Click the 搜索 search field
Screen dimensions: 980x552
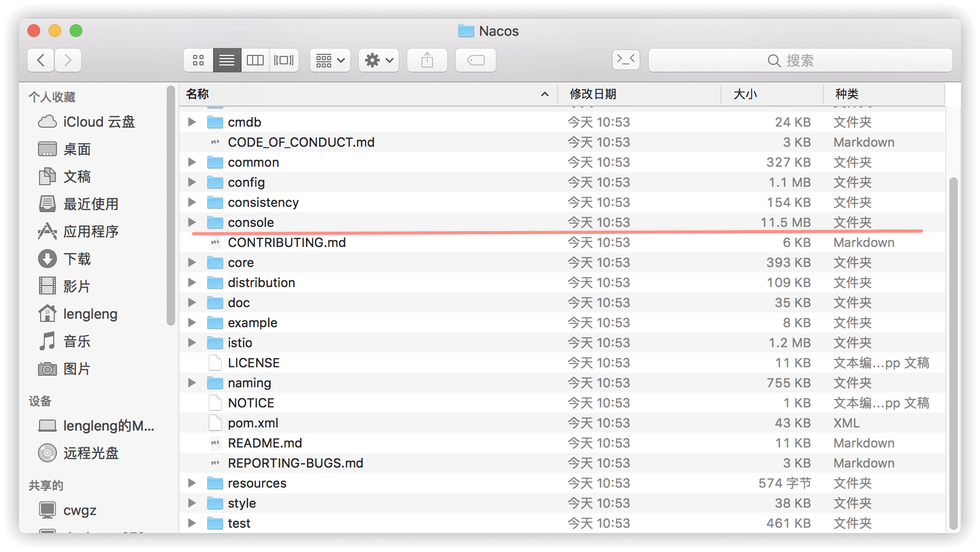tap(800, 60)
